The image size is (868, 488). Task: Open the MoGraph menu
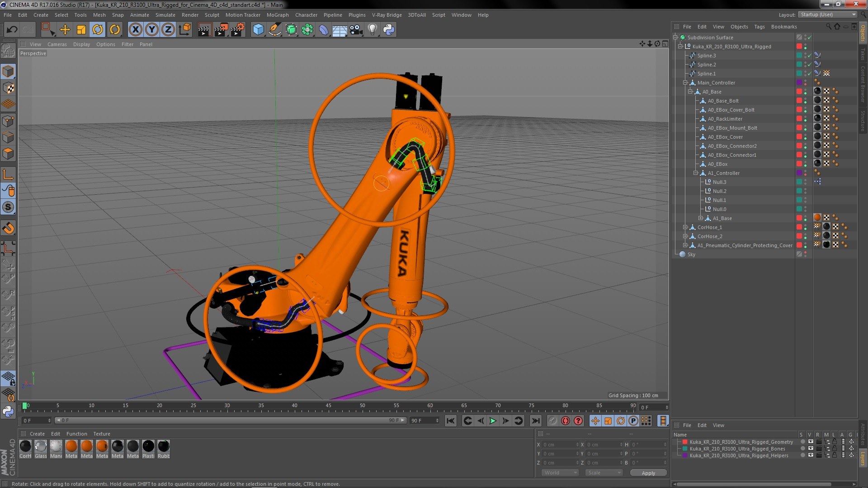click(278, 15)
